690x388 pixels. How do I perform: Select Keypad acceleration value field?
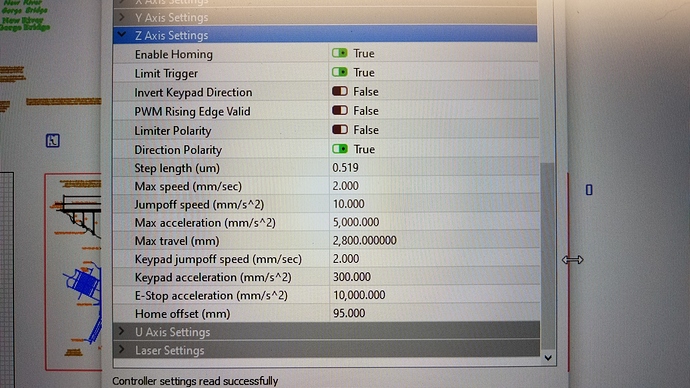[434, 277]
